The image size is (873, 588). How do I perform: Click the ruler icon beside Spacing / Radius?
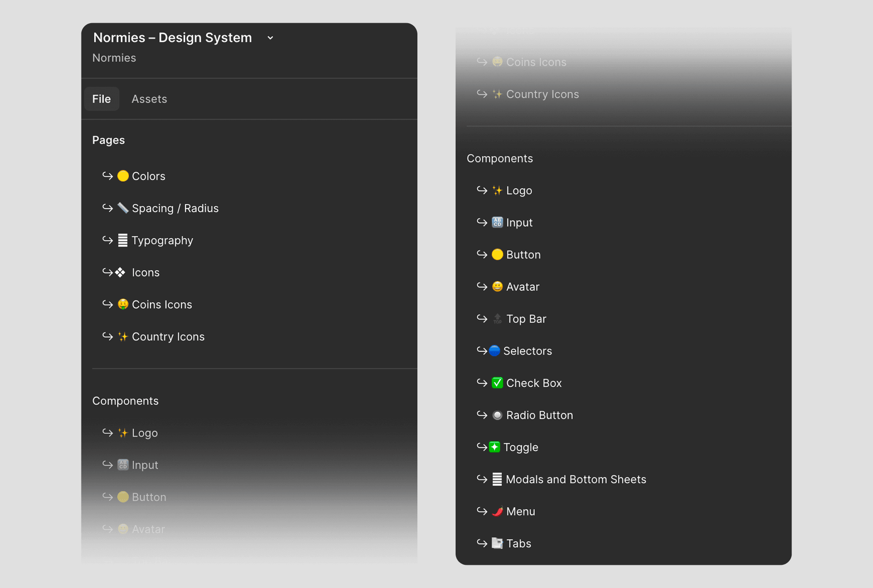point(123,208)
